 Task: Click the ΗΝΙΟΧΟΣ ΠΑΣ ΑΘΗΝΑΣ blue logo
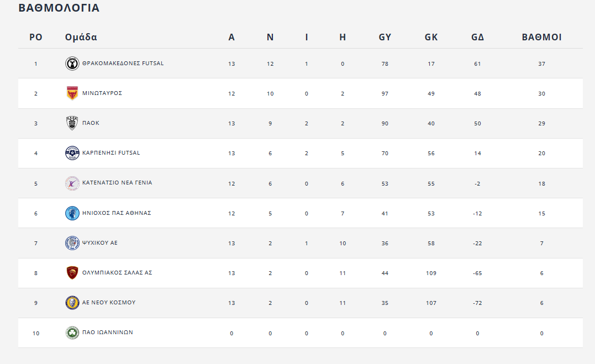point(72,213)
